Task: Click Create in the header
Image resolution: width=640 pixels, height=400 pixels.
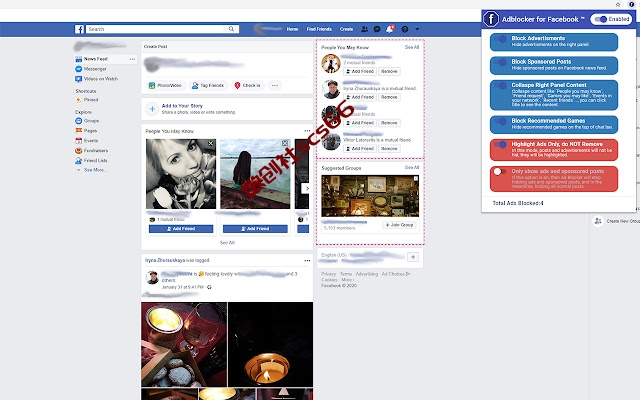Action: pyautogui.click(x=346, y=29)
